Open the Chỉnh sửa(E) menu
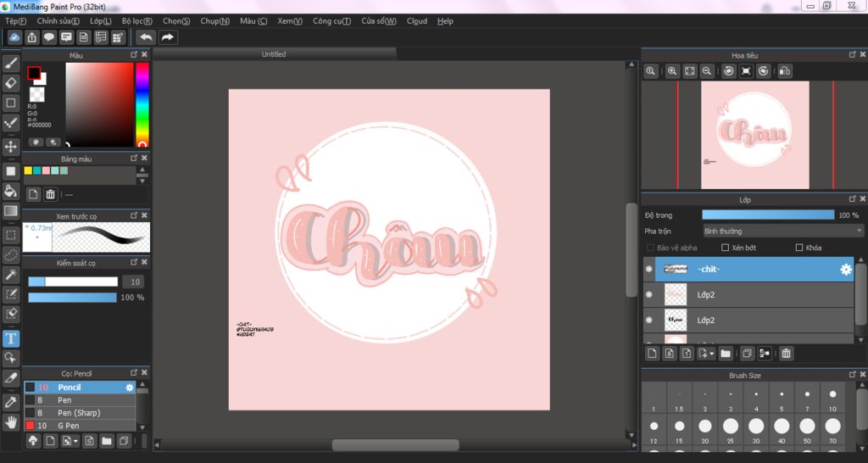This screenshot has height=463, width=868. pyautogui.click(x=58, y=21)
